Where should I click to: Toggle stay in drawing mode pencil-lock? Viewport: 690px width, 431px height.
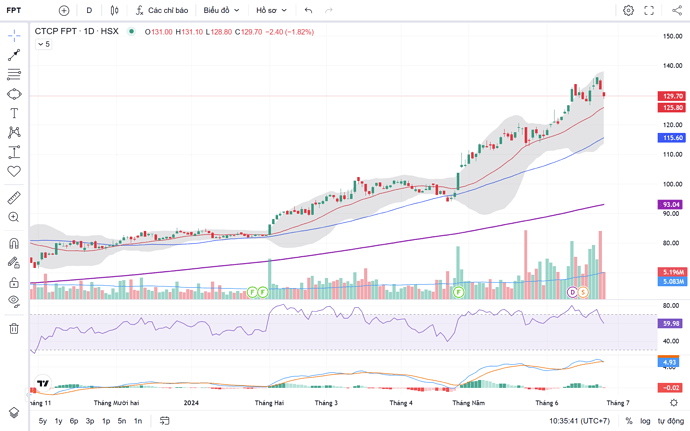coord(14,263)
